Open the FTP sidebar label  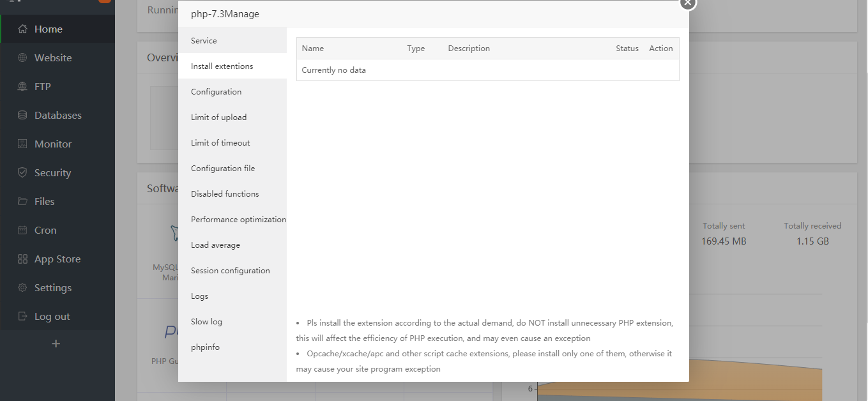pos(43,86)
